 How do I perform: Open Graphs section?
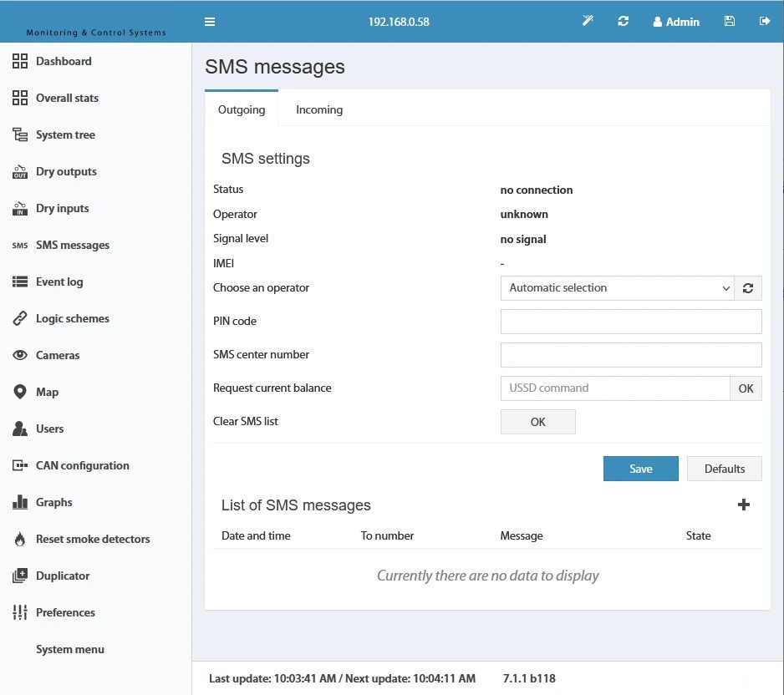pyautogui.click(x=54, y=502)
